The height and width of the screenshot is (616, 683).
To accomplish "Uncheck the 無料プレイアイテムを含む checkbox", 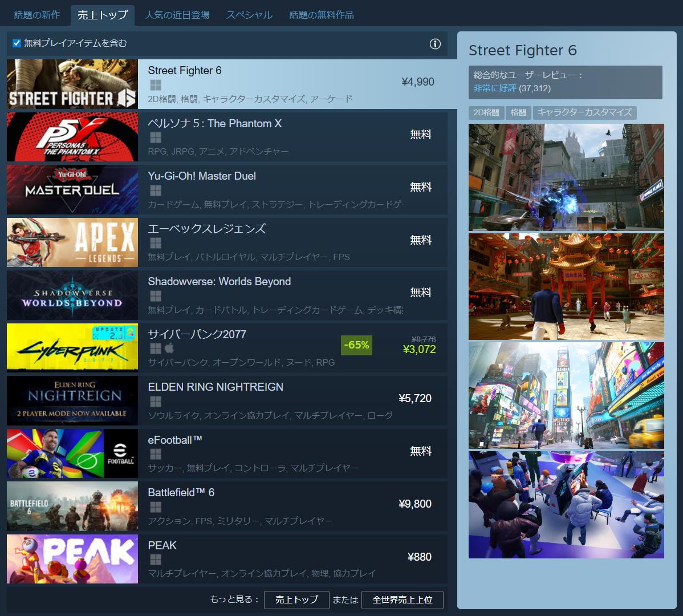I will tap(17, 43).
